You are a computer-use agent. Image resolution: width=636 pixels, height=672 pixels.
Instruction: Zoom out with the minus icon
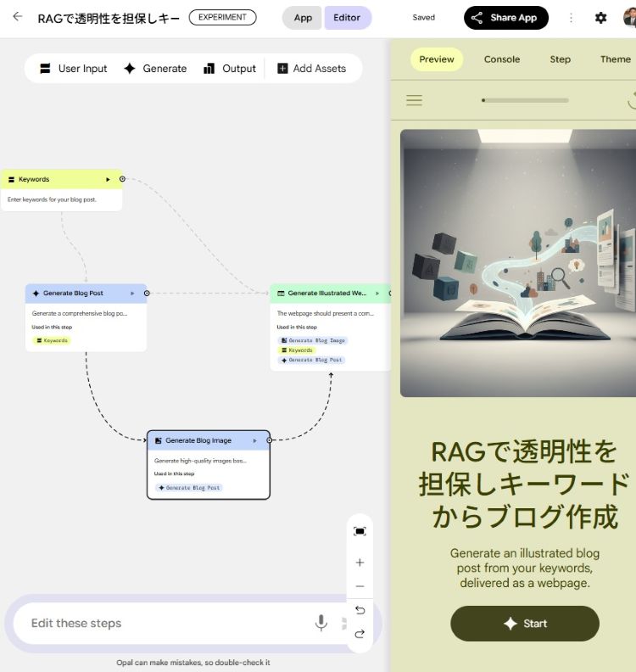tap(360, 586)
